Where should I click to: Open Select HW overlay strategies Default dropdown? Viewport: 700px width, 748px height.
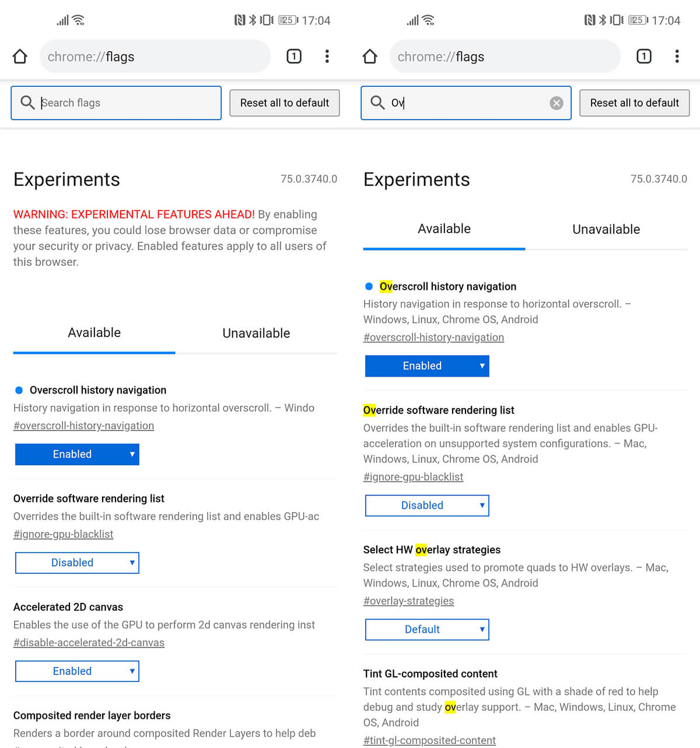[x=427, y=630]
